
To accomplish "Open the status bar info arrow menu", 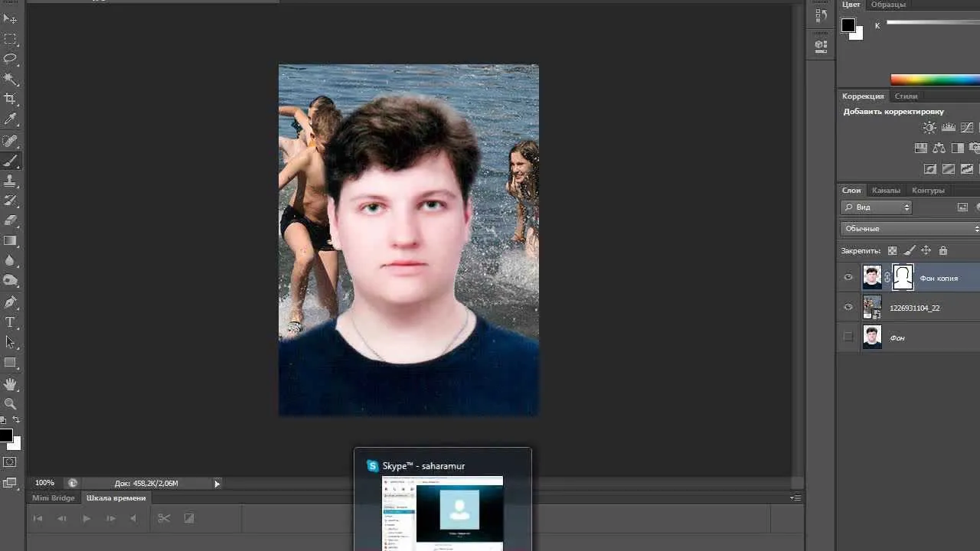I will pyautogui.click(x=217, y=484).
